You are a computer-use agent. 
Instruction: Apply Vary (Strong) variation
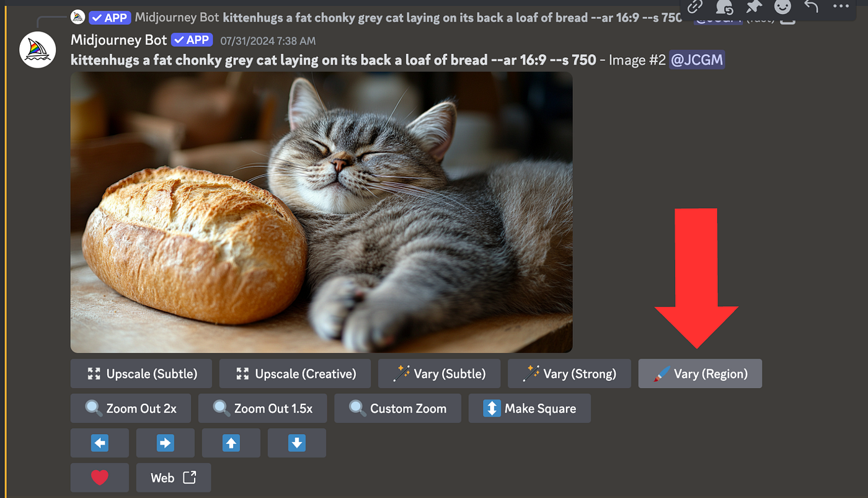click(569, 373)
